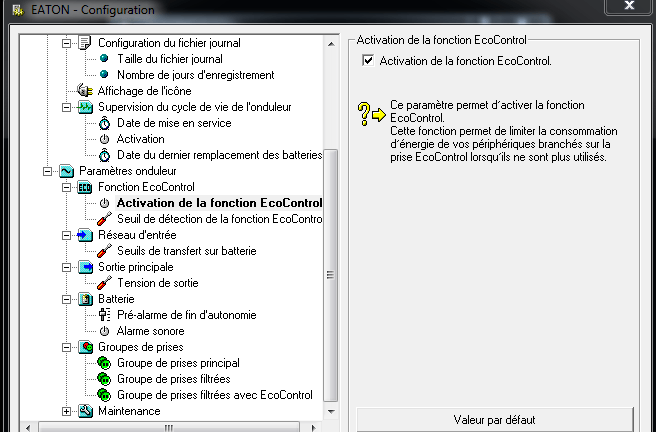Image resolution: width=656 pixels, height=432 pixels.
Task: Click the stopwatch icon for last battery replacement date
Action: 104,155
